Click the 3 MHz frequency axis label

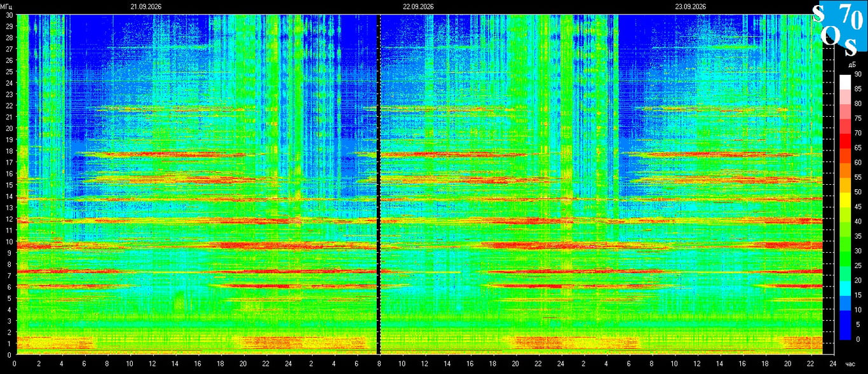pos(10,321)
